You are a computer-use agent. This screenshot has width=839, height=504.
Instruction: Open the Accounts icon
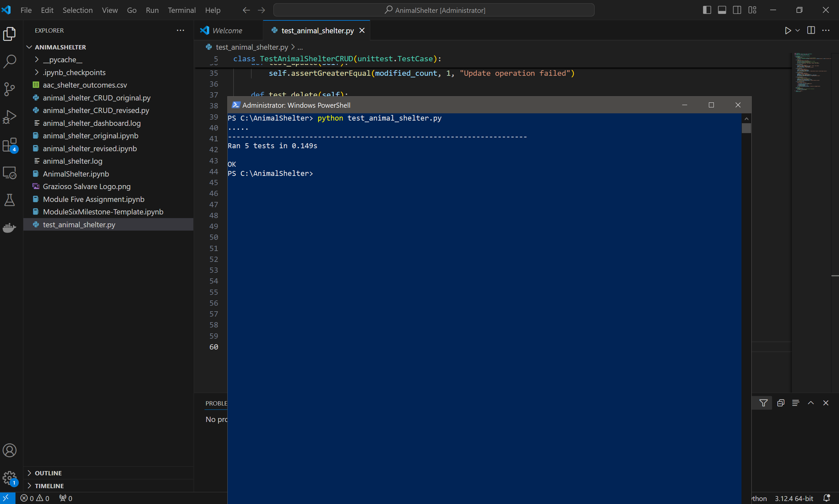[x=10, y=450]
